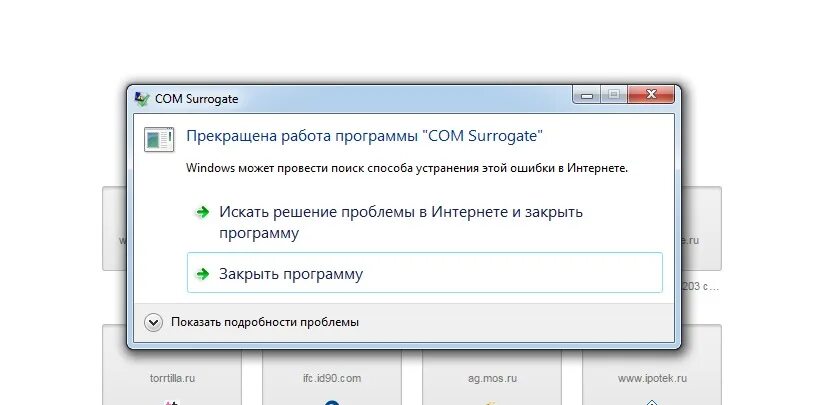This screenshot has height=405, width=815.
Task: Click the COM Surrogate title bar icon
Action: pos(141,99)
